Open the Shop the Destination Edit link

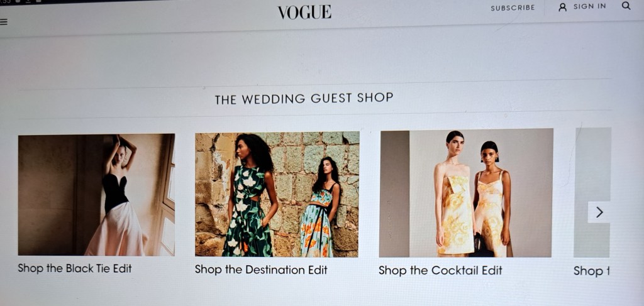coord(261,270)
